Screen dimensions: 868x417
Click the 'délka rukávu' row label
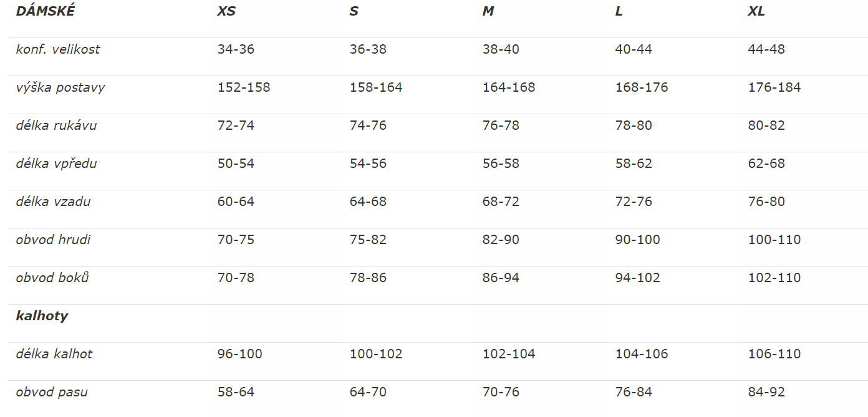click(x=57, y=125)
